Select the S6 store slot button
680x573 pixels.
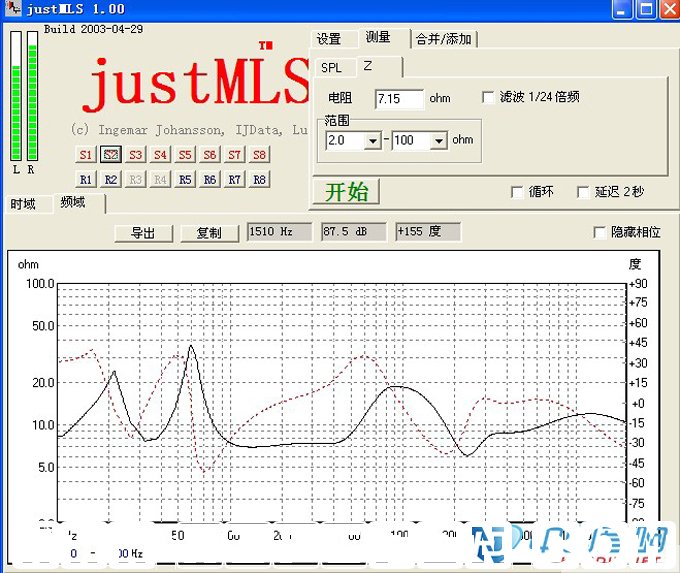coord(209,155)
